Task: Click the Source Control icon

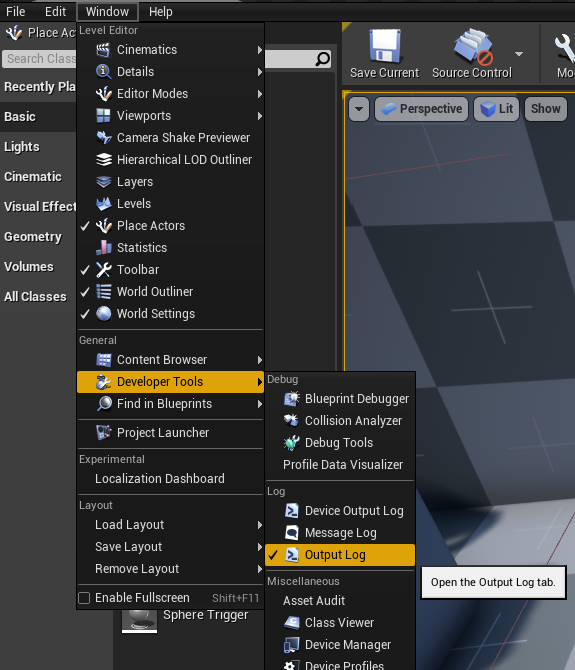Action: [473, 46]
